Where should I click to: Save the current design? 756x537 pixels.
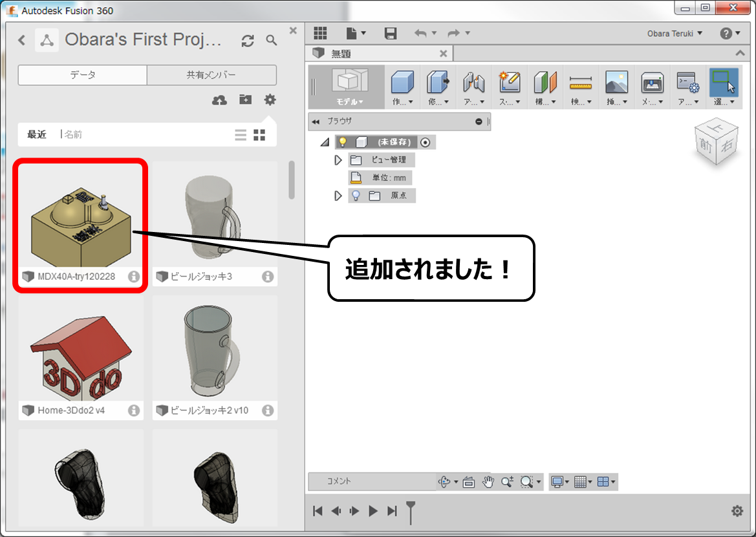coord(391,33)
